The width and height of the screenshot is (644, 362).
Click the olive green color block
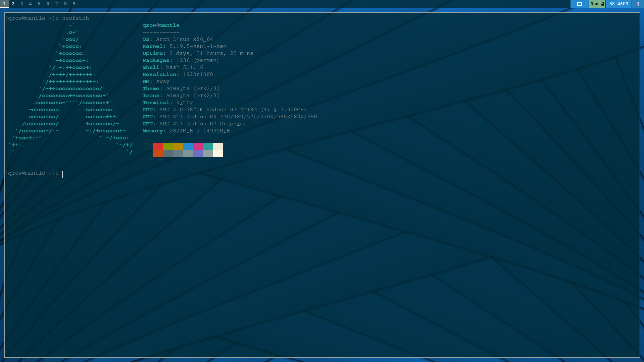pyautogui.click(x=168, y=146)
